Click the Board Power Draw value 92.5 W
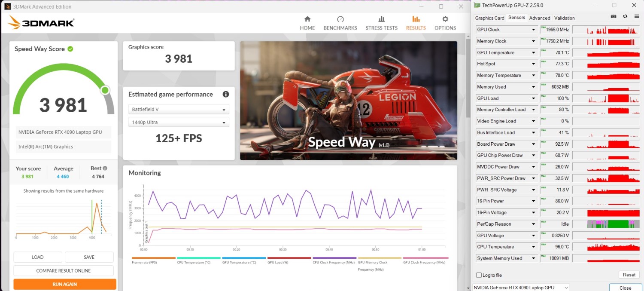 click(x=562, y=144)
